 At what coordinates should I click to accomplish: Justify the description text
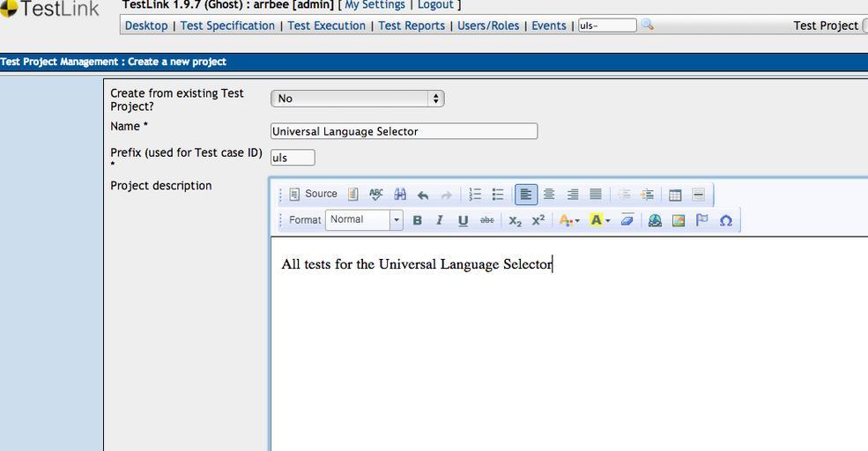coord(596,195)
